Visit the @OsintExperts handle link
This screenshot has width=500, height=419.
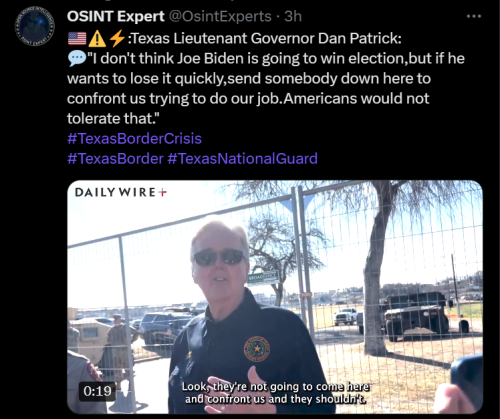tap(220, 16)
